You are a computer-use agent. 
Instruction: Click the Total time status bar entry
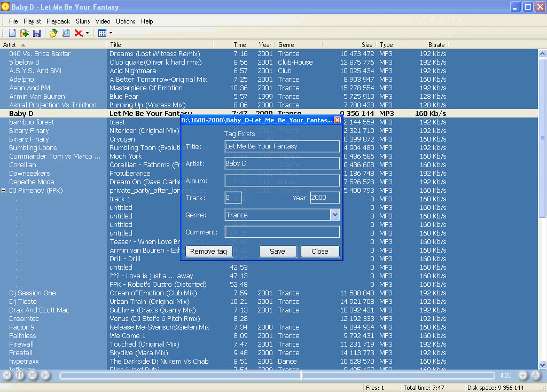coord(424,388)
